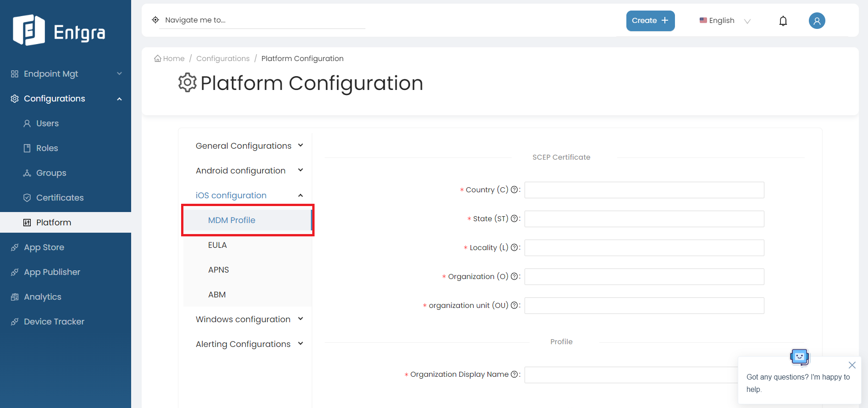Expand Android configuration section
Viewport: 868px width, 408px height.
249,170
